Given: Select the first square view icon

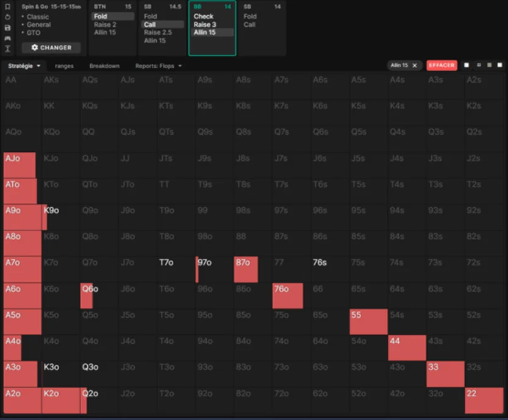Looking at the screenshot, I should (x=467, y=65).
